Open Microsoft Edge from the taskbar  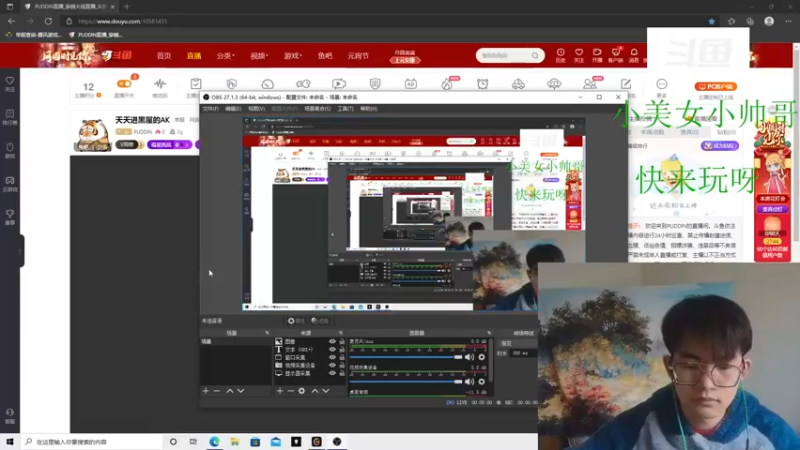pyautogui.click(x=214, y=441)
